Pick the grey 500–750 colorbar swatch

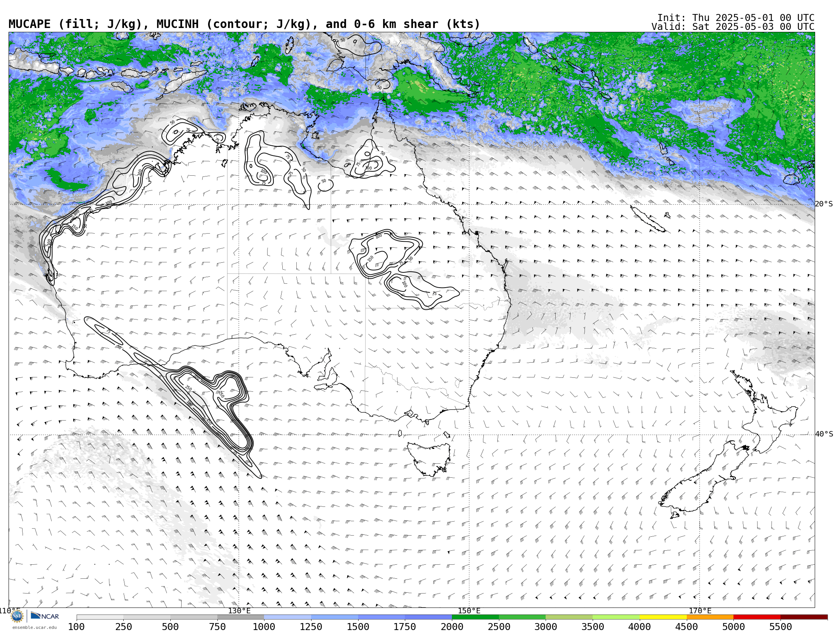point(194,617)
